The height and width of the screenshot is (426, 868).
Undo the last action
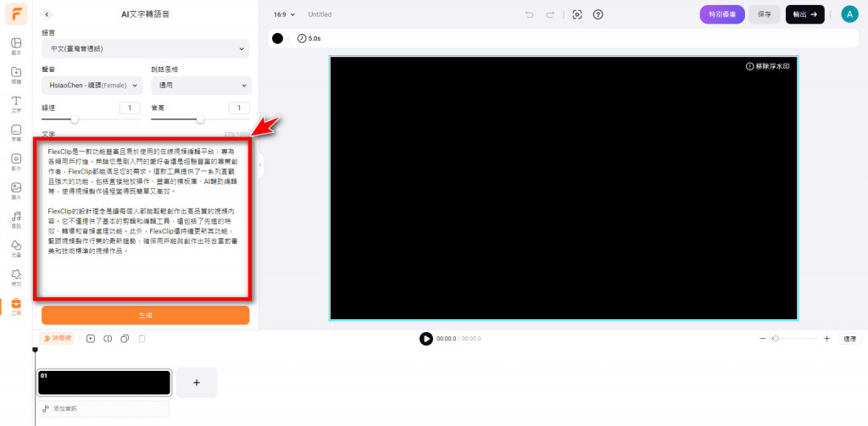pos(529,14)
